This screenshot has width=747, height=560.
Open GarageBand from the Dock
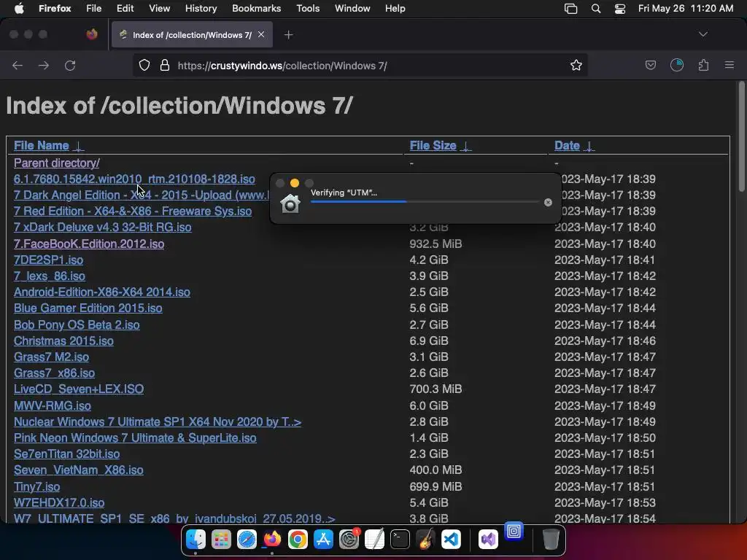pyautogui.click(x=425, y=540)
